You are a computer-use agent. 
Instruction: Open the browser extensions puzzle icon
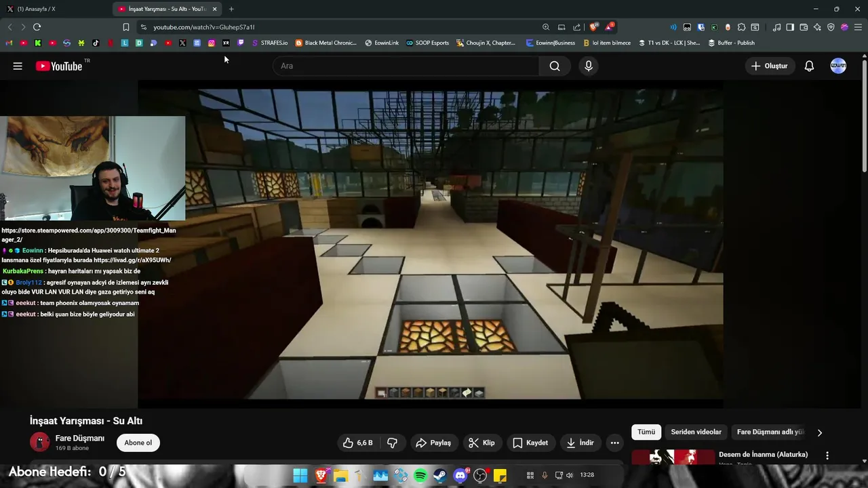[741, 27]
